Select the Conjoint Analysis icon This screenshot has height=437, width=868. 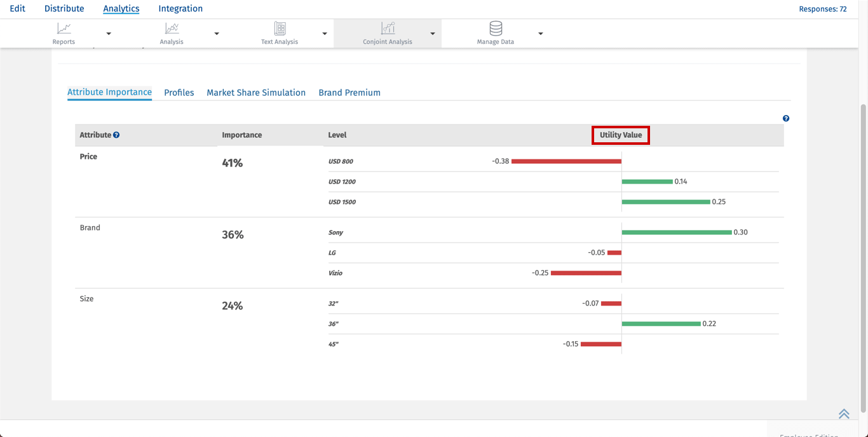(x=388, y=29)
